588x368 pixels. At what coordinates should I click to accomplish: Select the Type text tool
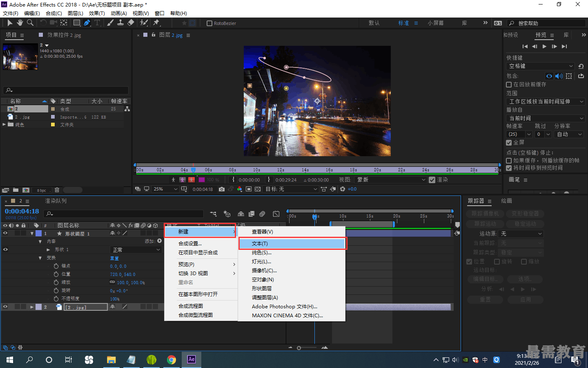point(97,23)
